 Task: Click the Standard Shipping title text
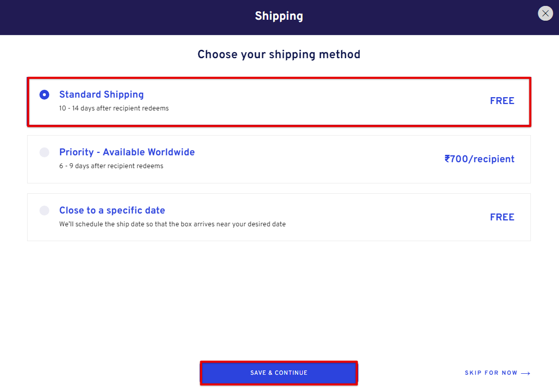(102, 95)
